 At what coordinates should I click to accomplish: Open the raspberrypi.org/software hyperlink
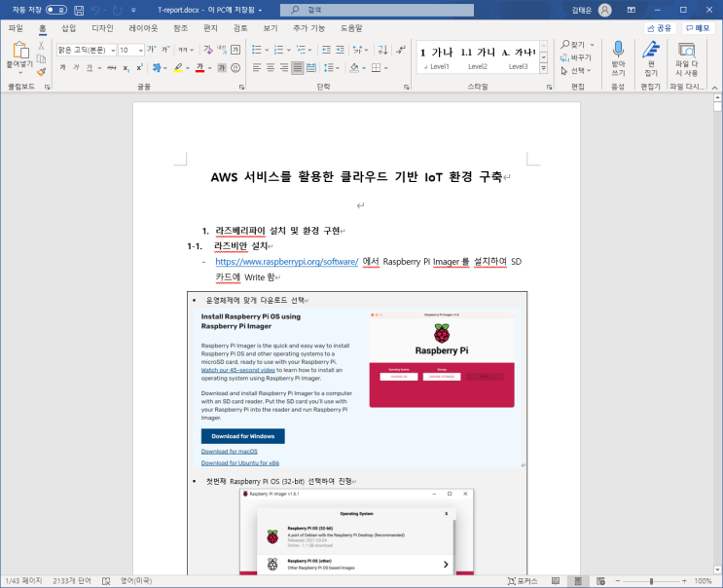click(x=286, y=262)
